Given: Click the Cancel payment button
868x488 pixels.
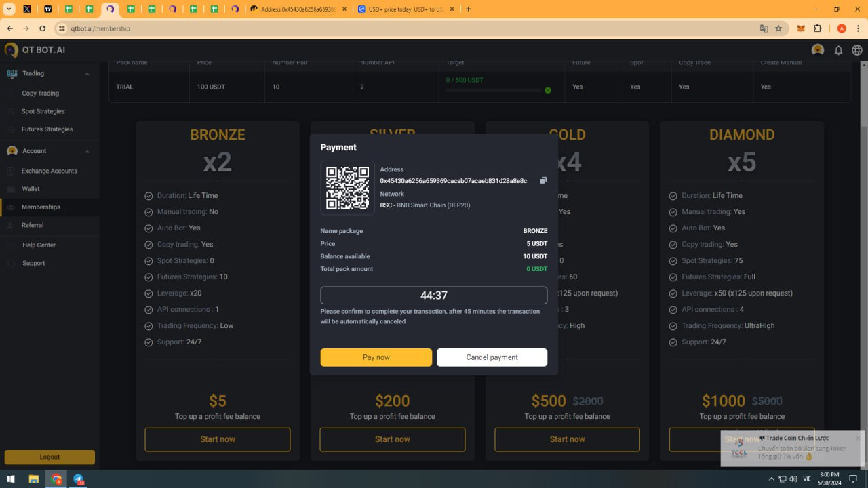Looking at the screenshot, I should click(492, 357).
